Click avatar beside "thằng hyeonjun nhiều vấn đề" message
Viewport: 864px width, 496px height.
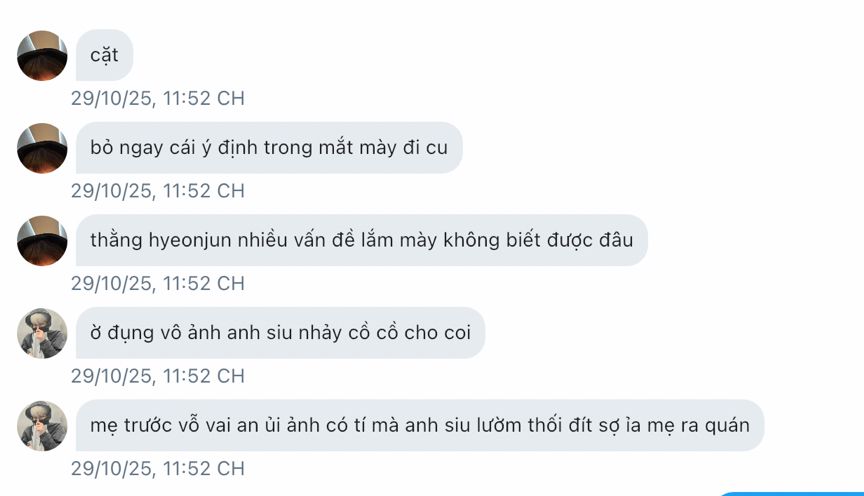click(42, 241)
